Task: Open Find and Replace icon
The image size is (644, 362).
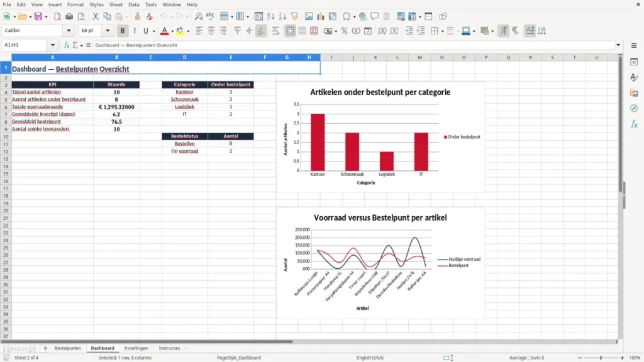Action: 198,16
